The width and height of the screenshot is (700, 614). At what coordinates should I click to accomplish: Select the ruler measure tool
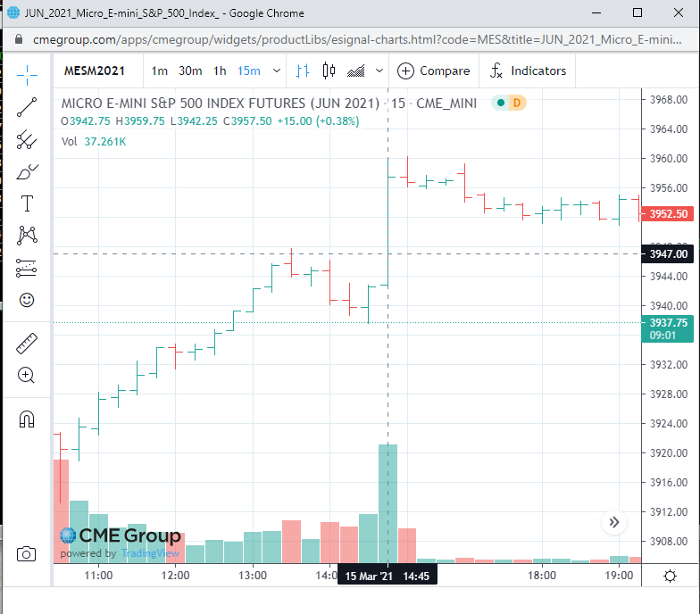pos(27,344)
